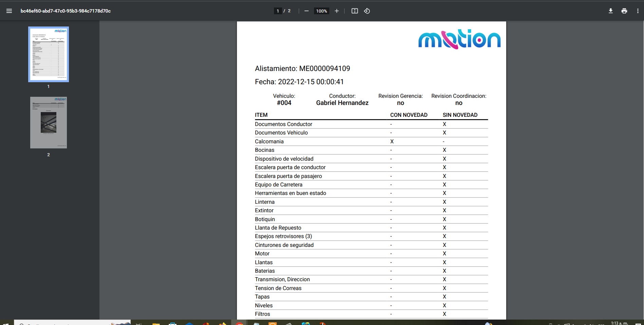Zoom out of the PDF
Image resolution: width=644 pixels, height=325 pixels.
tap(307, 11)
